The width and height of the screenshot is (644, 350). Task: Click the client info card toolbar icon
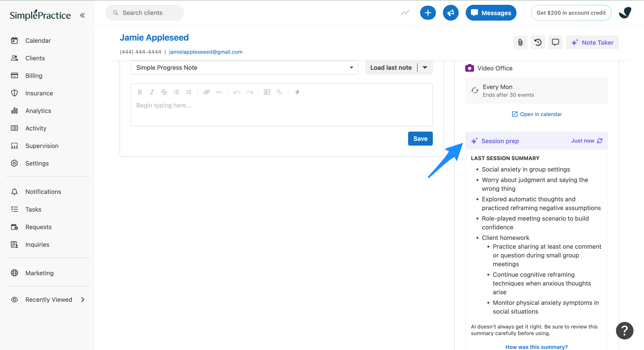click(x=267, y=92)
